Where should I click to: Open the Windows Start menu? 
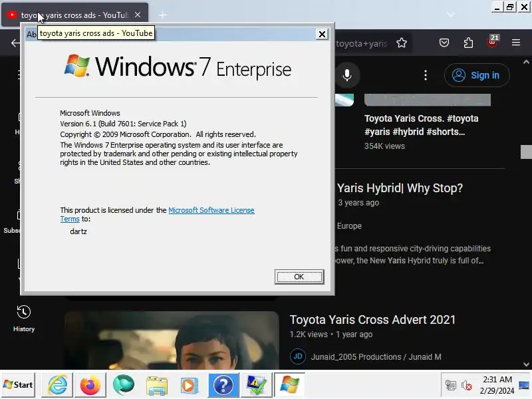click(x=18, y=385)
